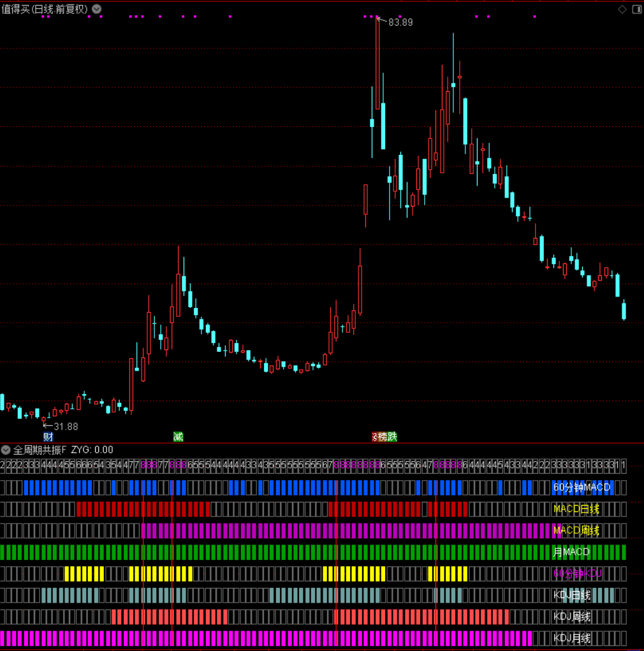Select the KDJ周线 row label
This screenshot has height=651, width=644.
tap(572, 617)
